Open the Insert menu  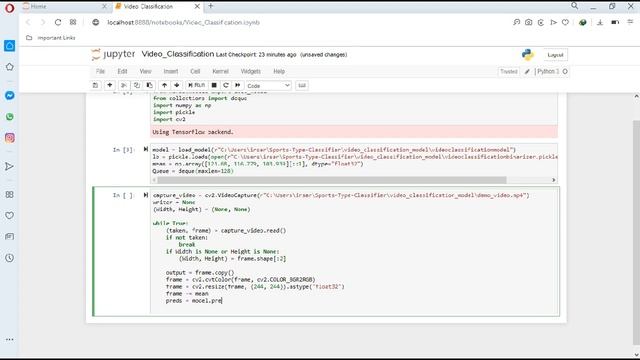coord(171,71)
